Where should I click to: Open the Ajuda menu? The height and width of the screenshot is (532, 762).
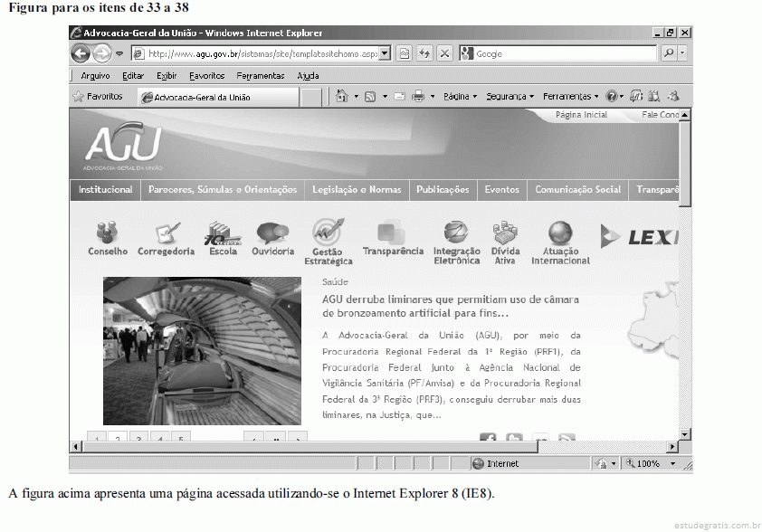click(x=308, y=76)
